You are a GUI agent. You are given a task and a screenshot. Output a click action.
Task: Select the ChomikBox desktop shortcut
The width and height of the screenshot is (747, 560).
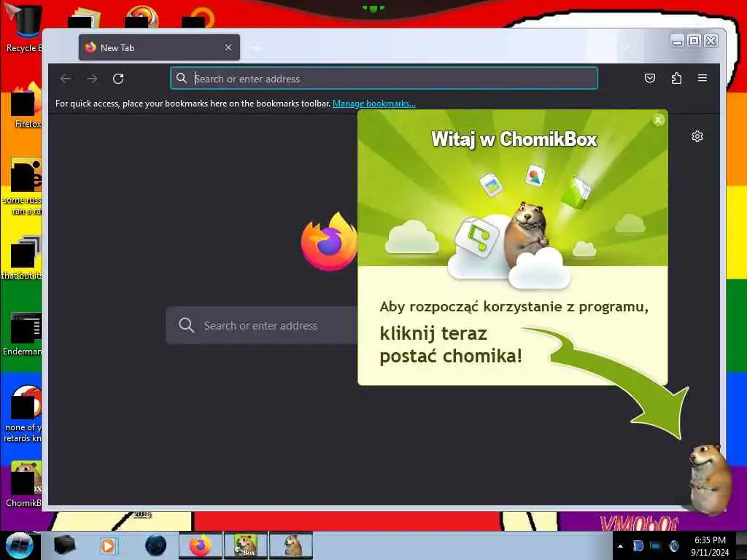click(24, 484)
